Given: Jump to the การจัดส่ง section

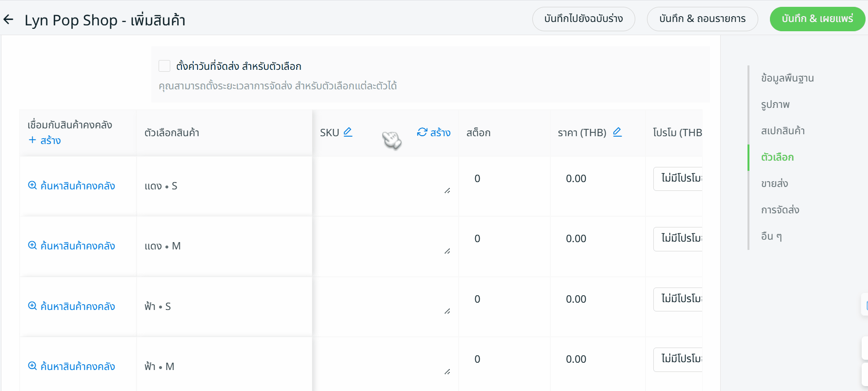Looking at the screenshot, I should coord(780,210).
